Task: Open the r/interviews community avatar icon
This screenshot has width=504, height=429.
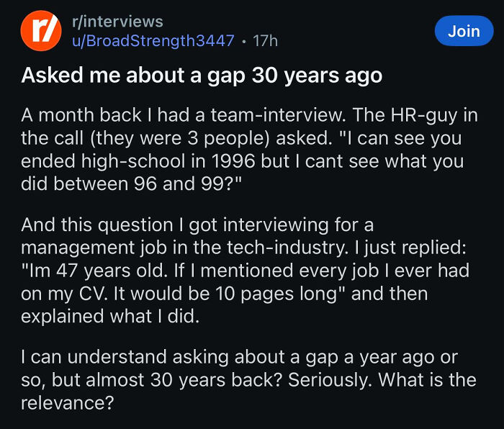Action: pos(41,32)
